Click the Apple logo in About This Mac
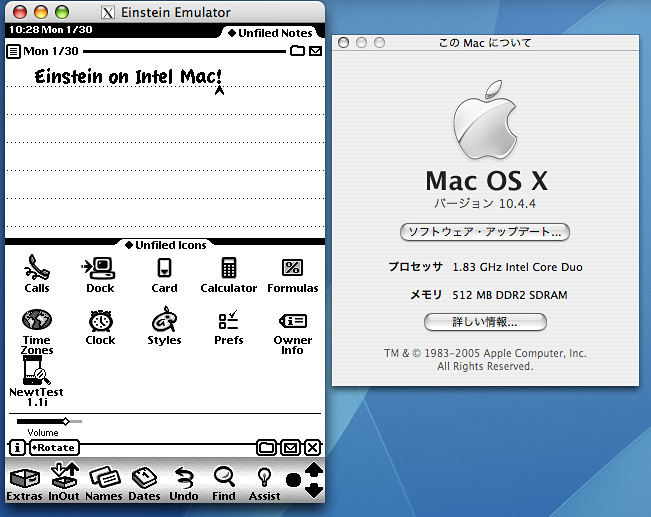This screenshot has height=517, width=651. 485,120
